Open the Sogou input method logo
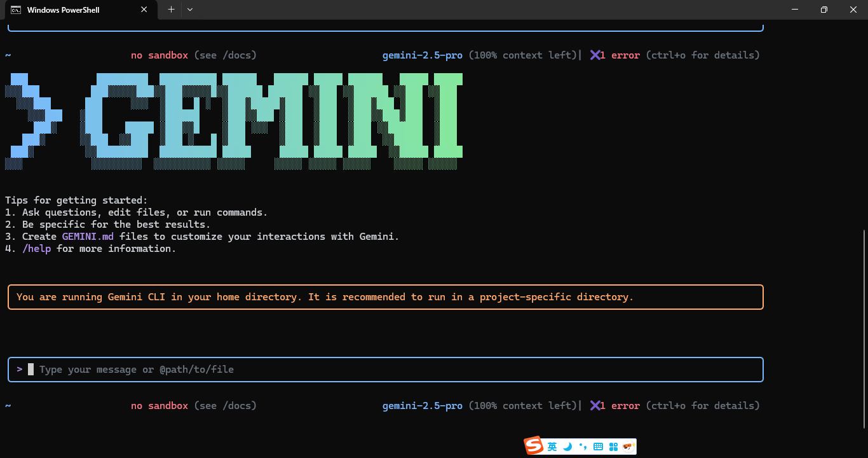Screen dimensions: 868x458 coord(534,447)
